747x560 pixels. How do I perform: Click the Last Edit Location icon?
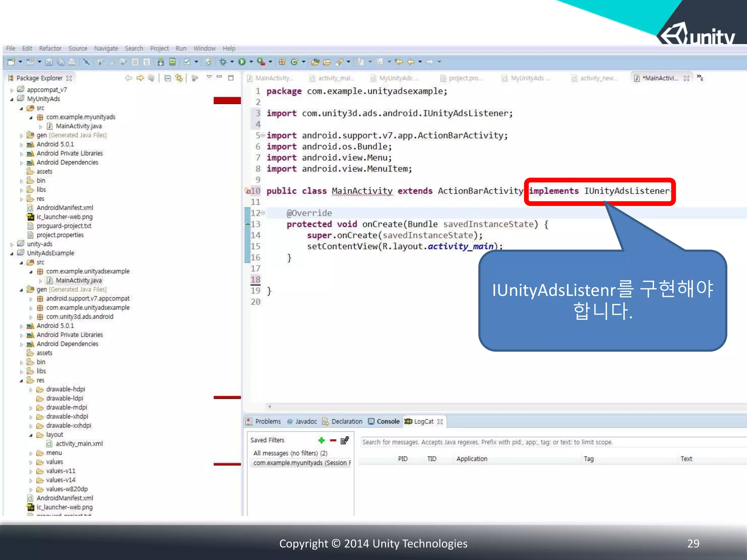[x=399, y=62]
